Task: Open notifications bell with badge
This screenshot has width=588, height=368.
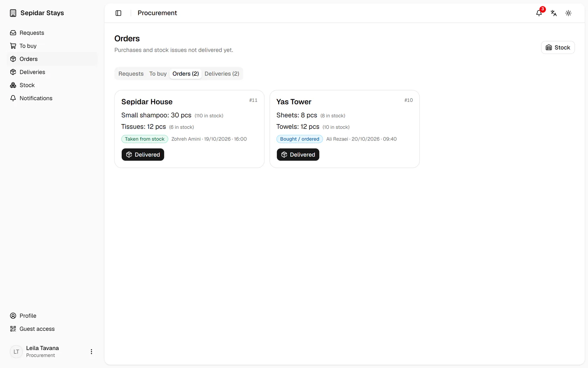Action: [x=539, y=13]
